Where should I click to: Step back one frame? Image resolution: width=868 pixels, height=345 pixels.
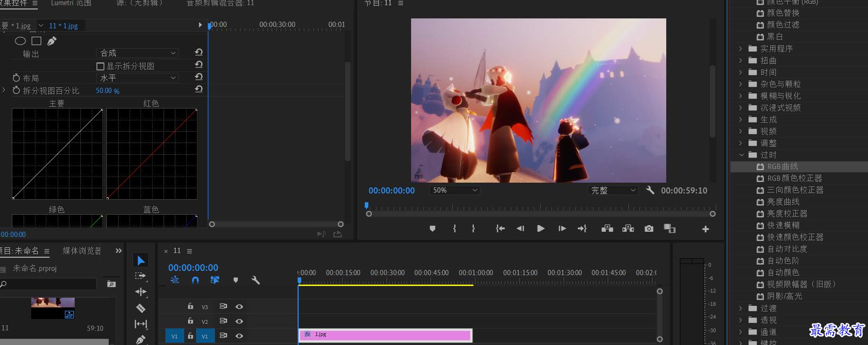pos(520,228)
